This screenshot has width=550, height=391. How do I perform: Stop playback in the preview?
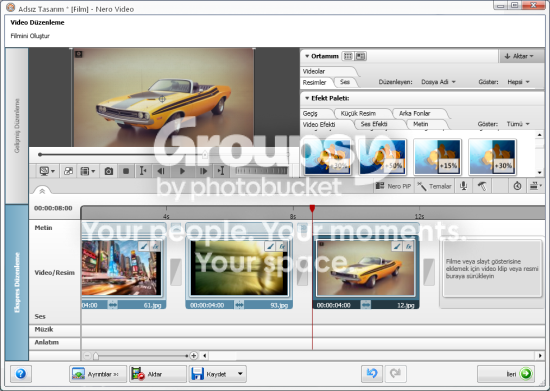click(126, 171)
